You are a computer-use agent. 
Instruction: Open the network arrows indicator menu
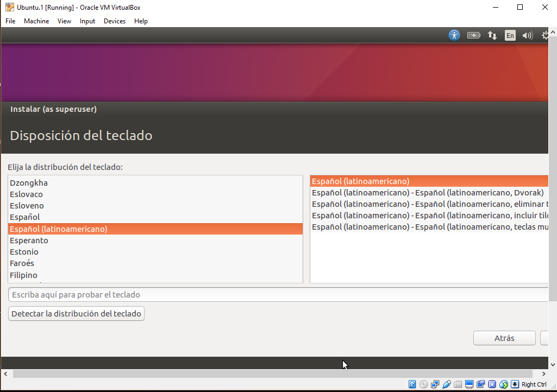click(492, 35)
